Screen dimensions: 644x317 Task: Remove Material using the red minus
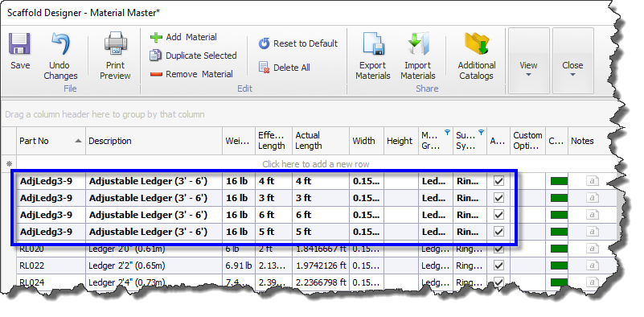[191, 74]
